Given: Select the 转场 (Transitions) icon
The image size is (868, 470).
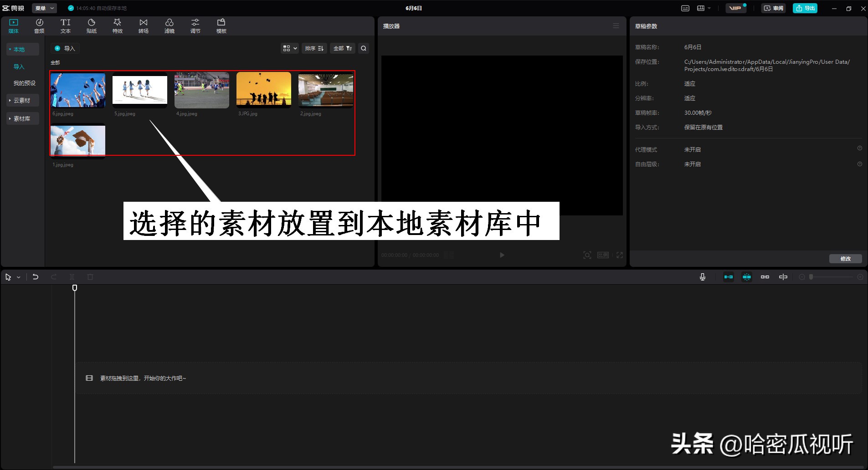Looking at the screenshot, I should (x=143, y=25).
